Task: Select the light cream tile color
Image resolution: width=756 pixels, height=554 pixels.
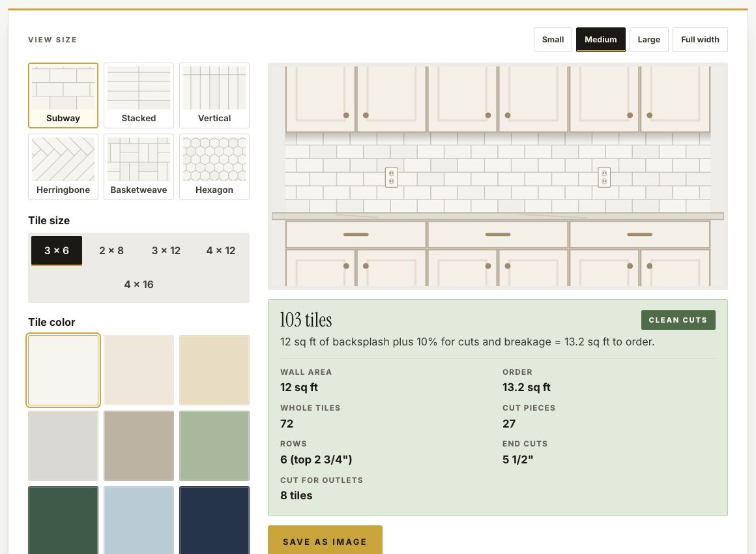Action: (139, 370)
